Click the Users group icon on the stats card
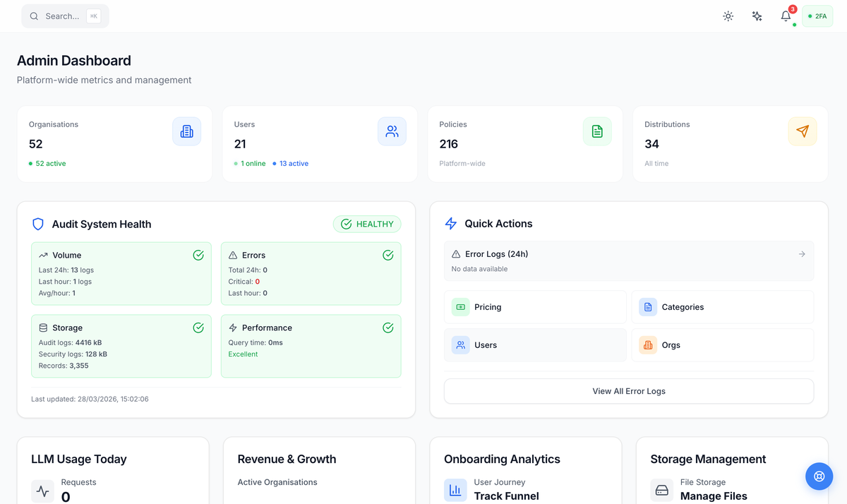Image resolution: width=847 pixels, height=504 pixels. point(392,131)
